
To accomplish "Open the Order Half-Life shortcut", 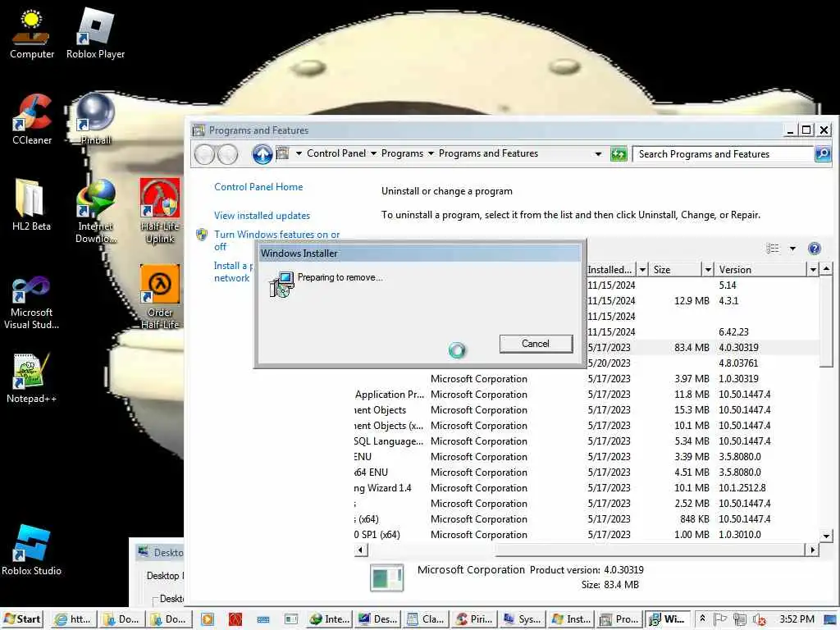I will tap(160, 297).
